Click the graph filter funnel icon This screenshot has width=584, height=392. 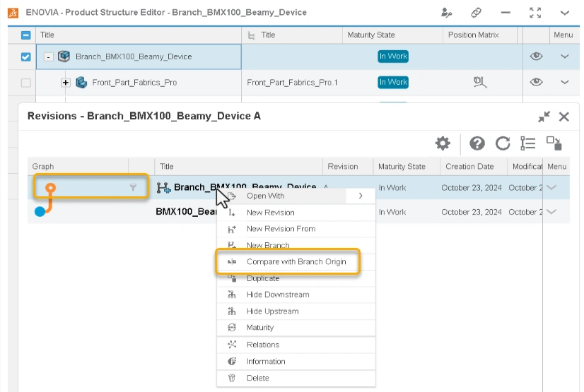pyautogui.click(x=133, y=188)
